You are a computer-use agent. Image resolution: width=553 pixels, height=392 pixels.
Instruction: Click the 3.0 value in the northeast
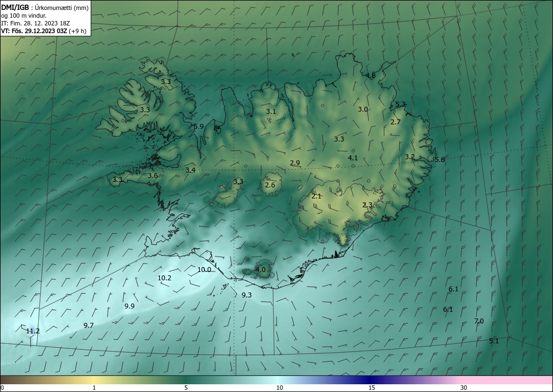pos(363,109)
